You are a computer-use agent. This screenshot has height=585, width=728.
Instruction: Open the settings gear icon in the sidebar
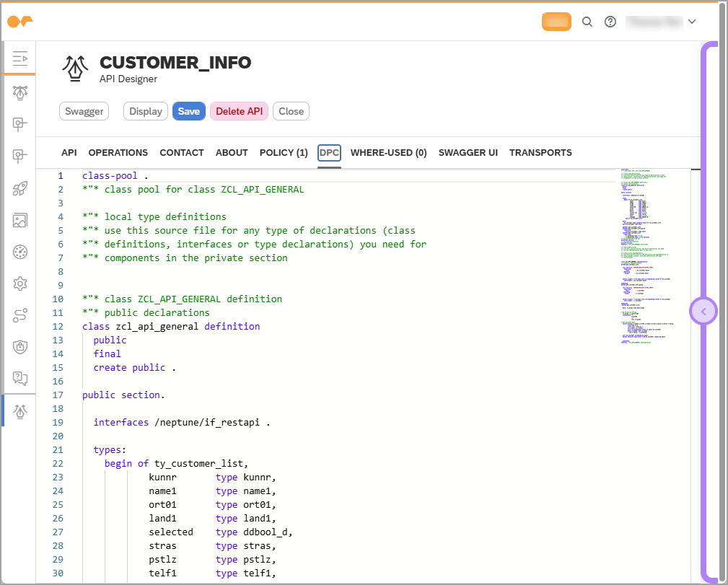pyautogui.click(x=19, y=283)
